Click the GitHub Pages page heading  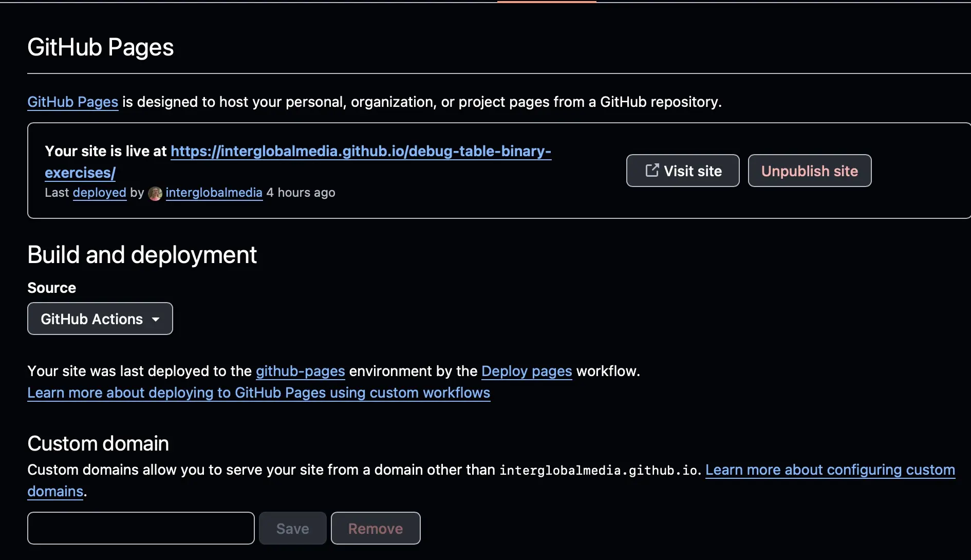101,47
